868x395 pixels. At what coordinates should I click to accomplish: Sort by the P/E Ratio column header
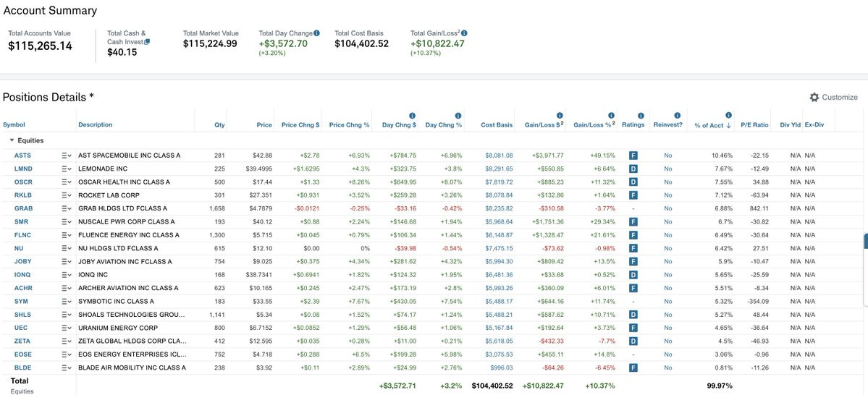pyautogui.click(x=754, y=125)
